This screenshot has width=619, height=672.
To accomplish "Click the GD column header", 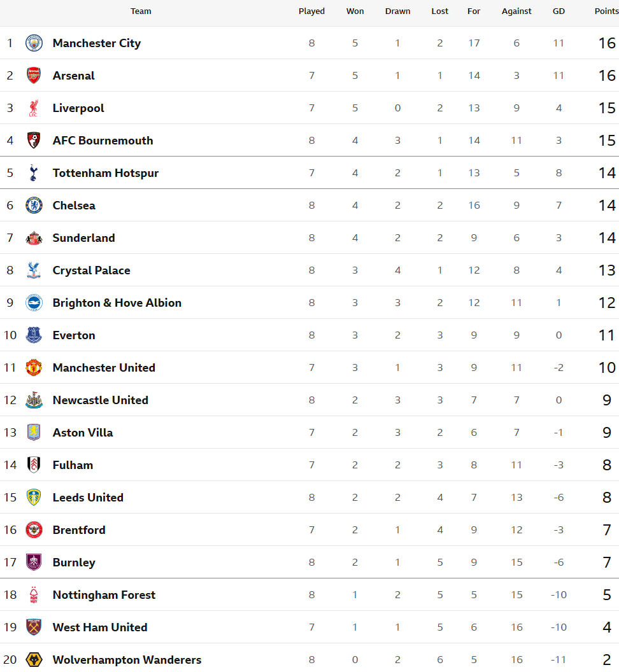I will (x=559, y=11).
